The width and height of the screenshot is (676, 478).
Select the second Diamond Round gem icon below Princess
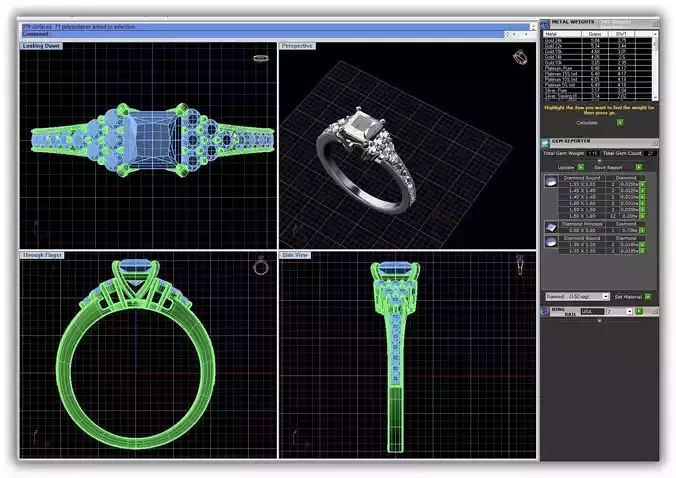tap(551, 241)
